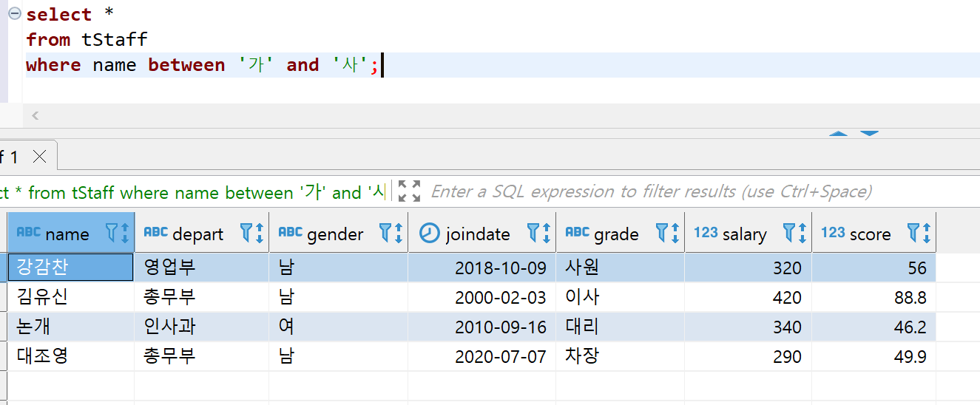The height and width of the screenshot is (405, 980).
Task: Click the ABC type icon of depart column
Action: (156, 233)
